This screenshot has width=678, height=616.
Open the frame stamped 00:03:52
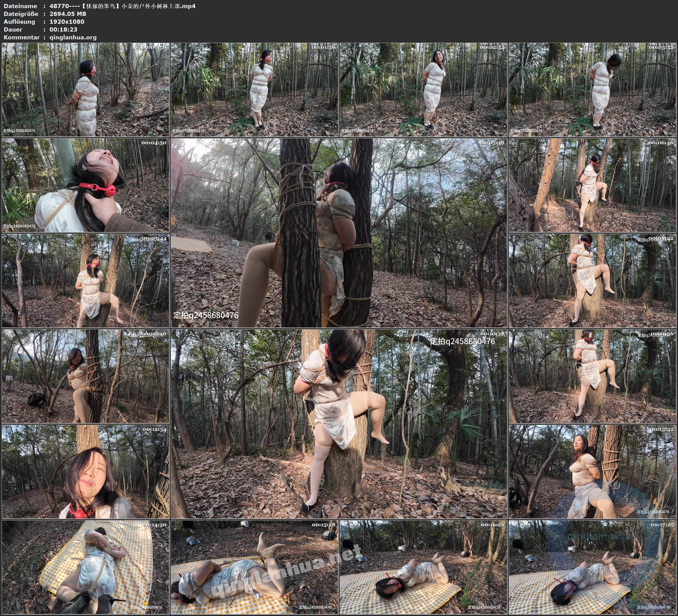pos(593,89)
